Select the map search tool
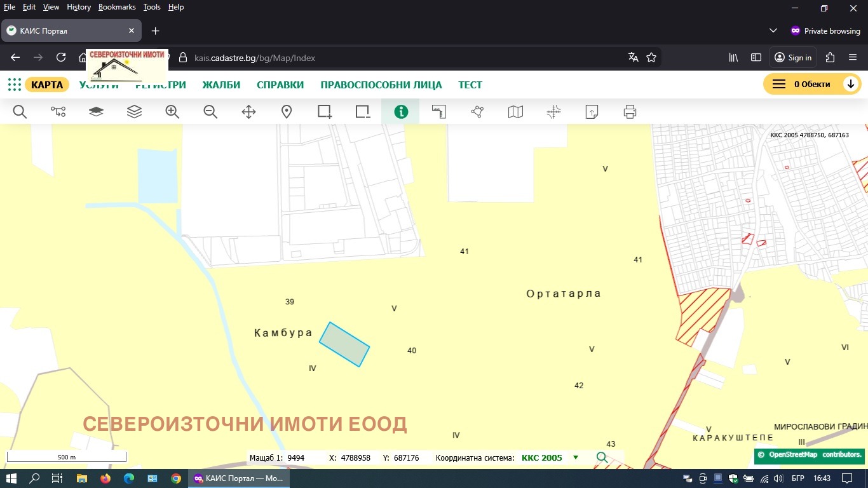868x488 pixels. 20,111
